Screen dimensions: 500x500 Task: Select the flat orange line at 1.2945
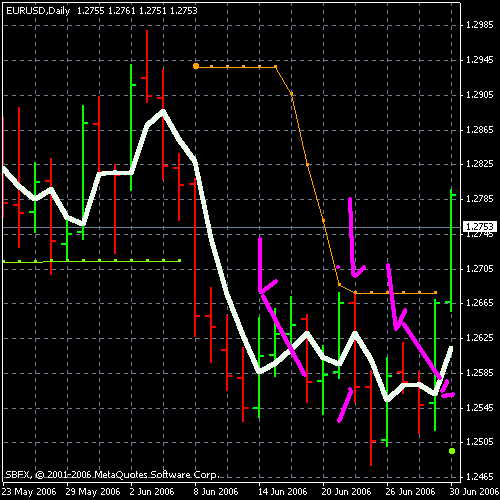tap(236, 67)
